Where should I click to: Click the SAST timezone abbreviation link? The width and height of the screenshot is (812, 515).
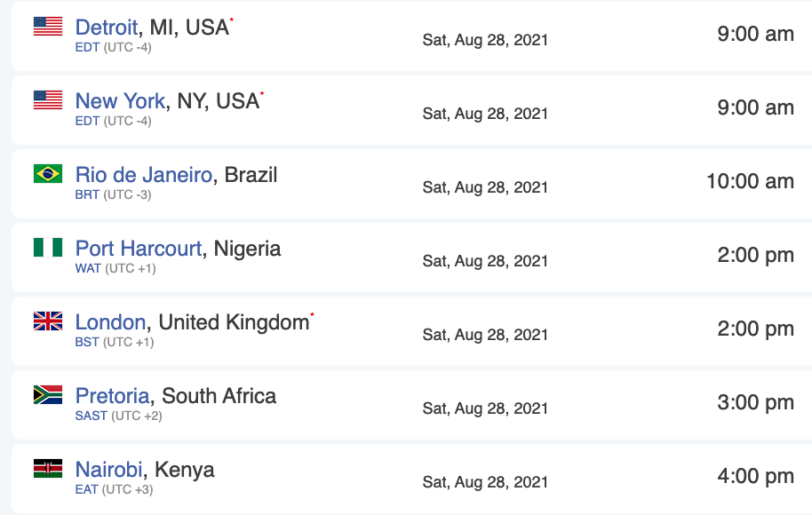(x=92, y=416)
